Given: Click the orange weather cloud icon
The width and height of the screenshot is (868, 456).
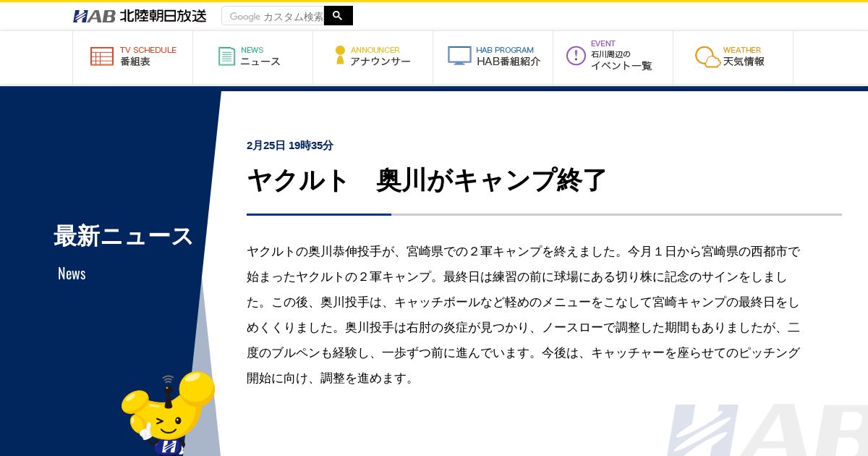Looking at the screenshot, I should (707, 57).
